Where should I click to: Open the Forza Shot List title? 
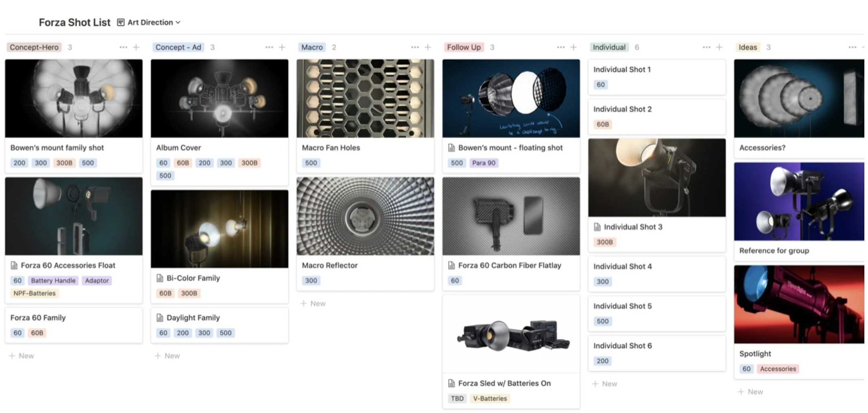pos(74,22)
